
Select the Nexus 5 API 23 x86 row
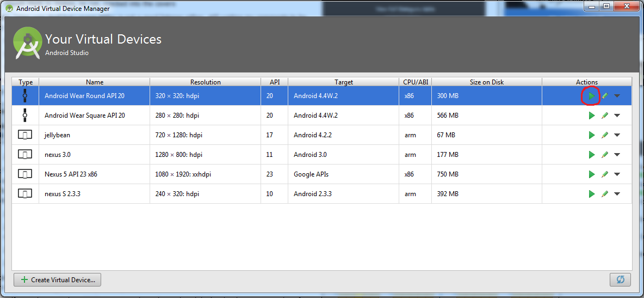[x=322, y=174]
